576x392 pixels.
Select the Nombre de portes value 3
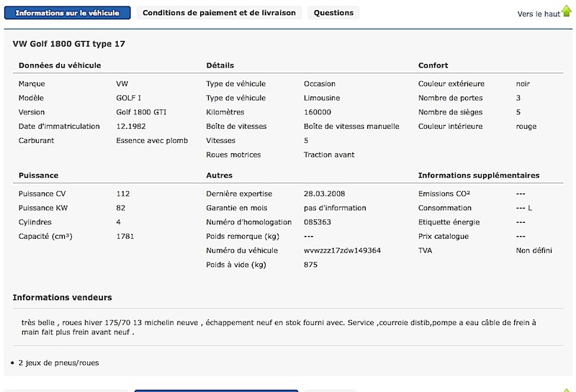(518, 98)
